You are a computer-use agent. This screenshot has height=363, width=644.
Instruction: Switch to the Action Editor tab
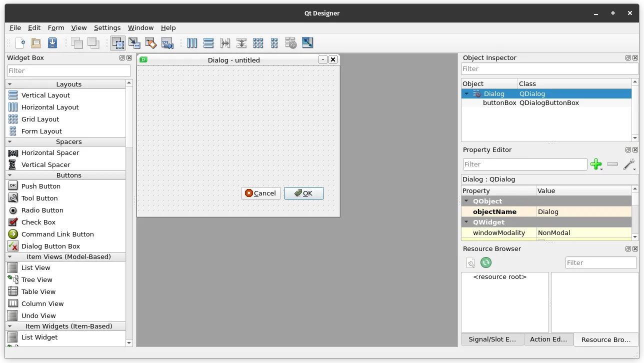coord(548,339)
